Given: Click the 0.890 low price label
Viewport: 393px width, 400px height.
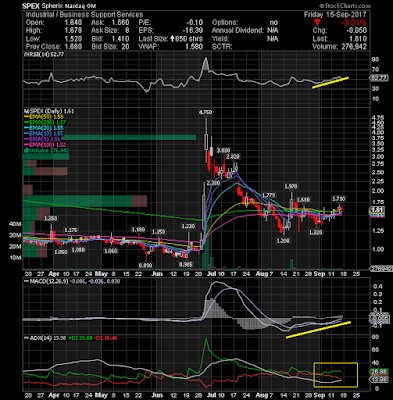Looking at the screenshot, I should click(x=145, y=265).
